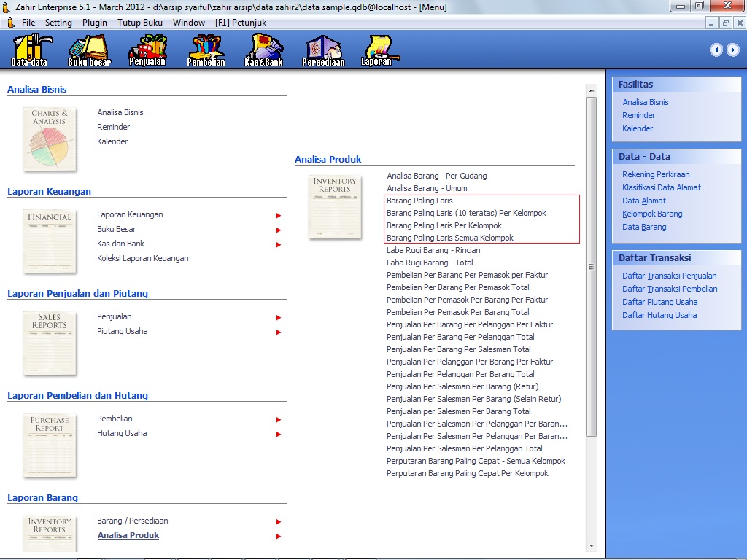The height and width of the screenshot is (560, 747).
Task: Open the Tutup Buku menu
Action: click(140, 23)
